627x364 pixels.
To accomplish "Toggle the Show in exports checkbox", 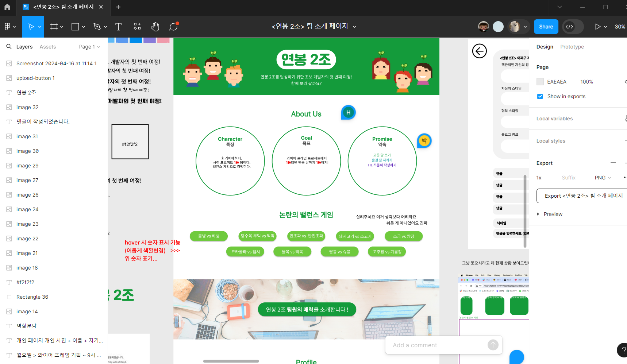I will tap(540, 96).
